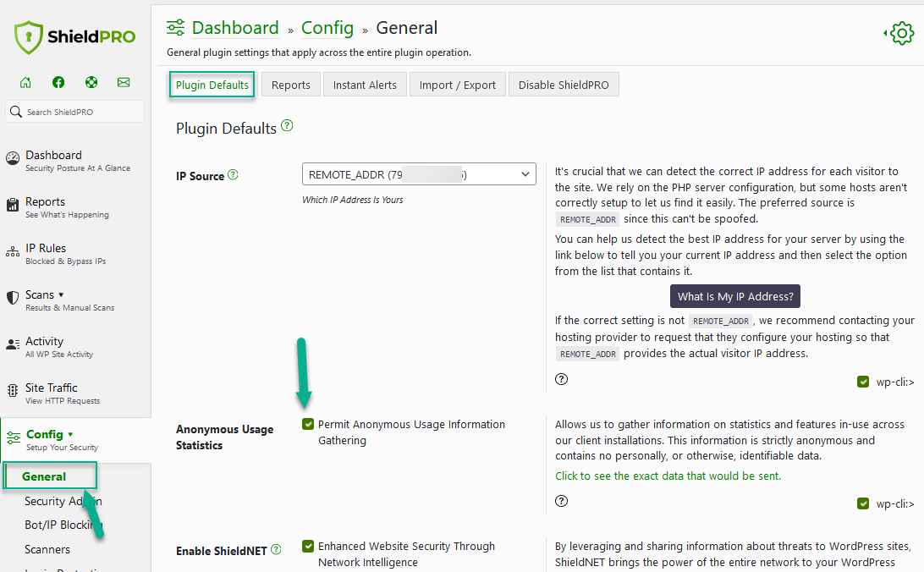Uncheck Permit Anonymous Usage Information Gathering
Screen dimensions: 924x572
tap(308, 424)
